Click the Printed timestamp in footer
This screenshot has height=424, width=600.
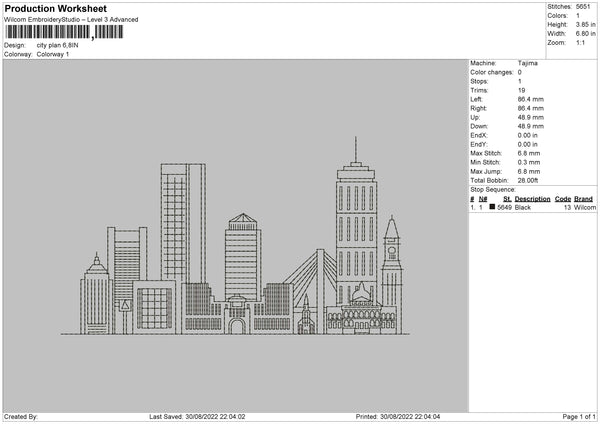point(398,416)
